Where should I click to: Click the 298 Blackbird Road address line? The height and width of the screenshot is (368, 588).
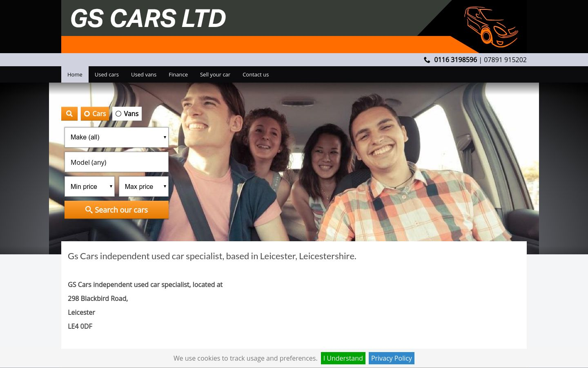click(x=98, y=298)
